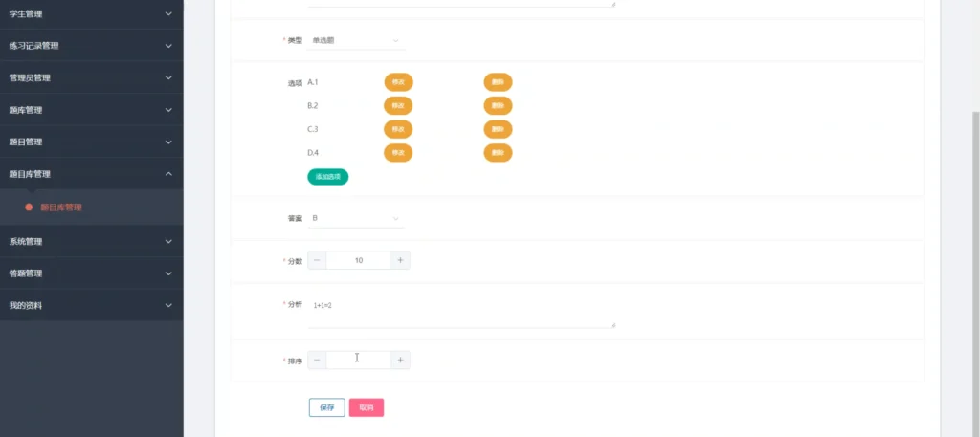This screenshot has height=437, width=980.
Task: Click the 添加选项 button
Action: pos(327,177)
